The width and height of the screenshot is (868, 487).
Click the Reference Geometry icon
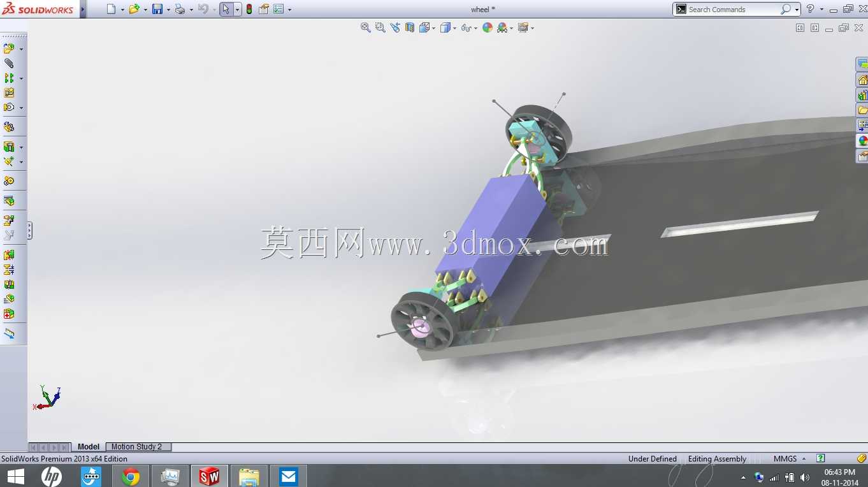9,161
